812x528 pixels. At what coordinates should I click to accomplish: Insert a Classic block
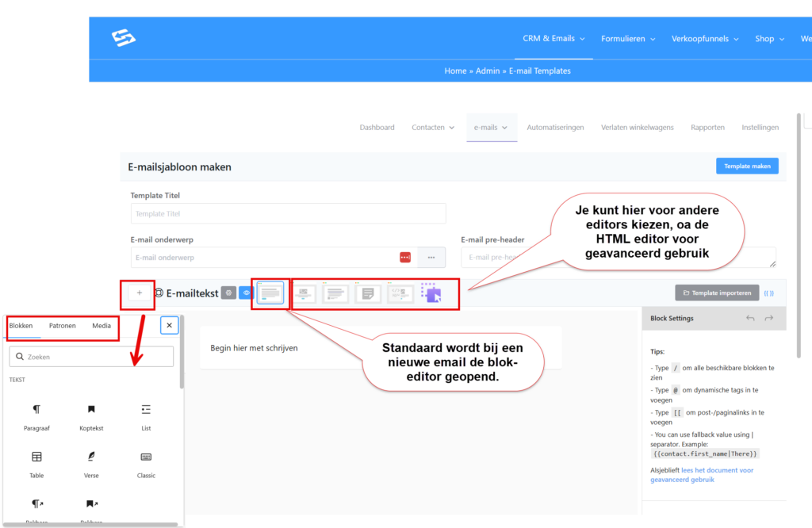pos(146,463)
